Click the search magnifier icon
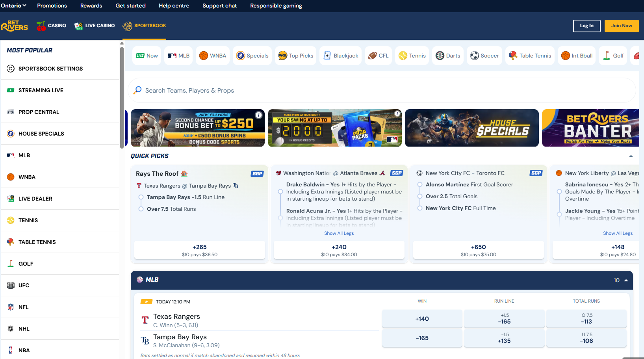Screen dimensions: 644x359 (x=137, y=90)
